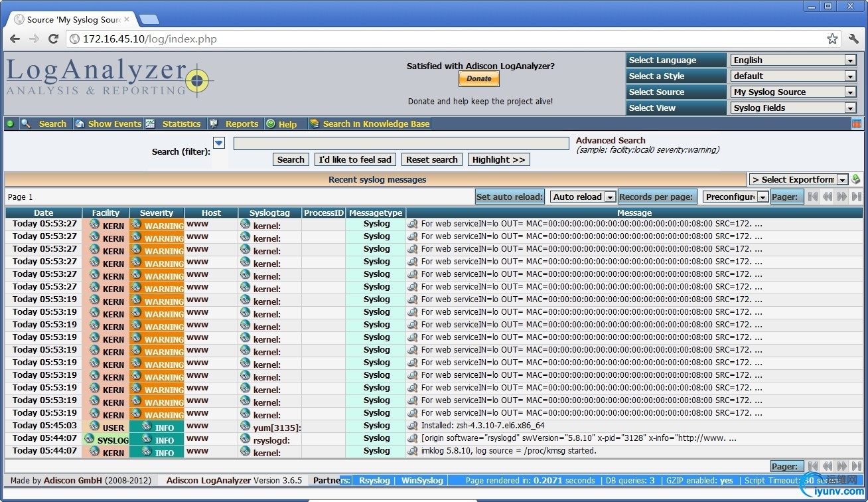Click the Statistics chart icon
The height and width of the screenshot is (502, 868).
[150, 124]
